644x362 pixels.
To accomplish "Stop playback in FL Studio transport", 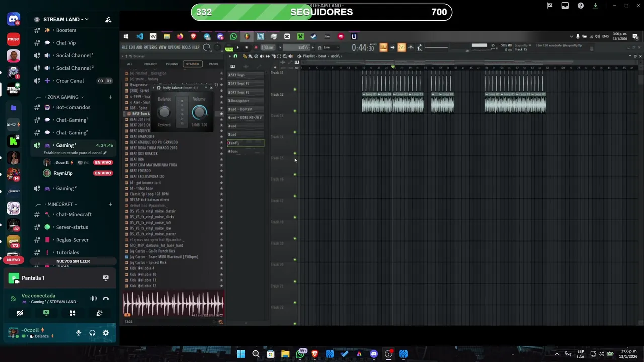I will click(x=246, y=48).
